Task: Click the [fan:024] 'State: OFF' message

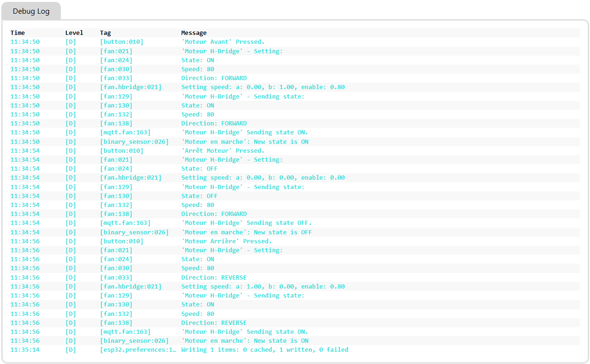Action: pos(199,169)
